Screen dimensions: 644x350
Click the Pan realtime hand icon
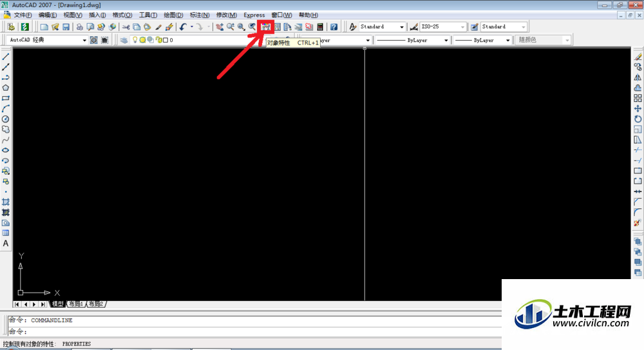(x=220, y=26)
